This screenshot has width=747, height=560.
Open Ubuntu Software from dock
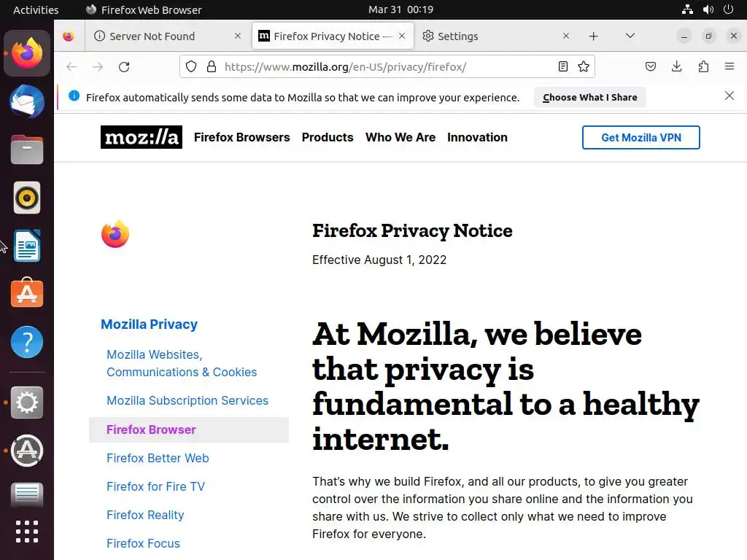tap(27, 293)
